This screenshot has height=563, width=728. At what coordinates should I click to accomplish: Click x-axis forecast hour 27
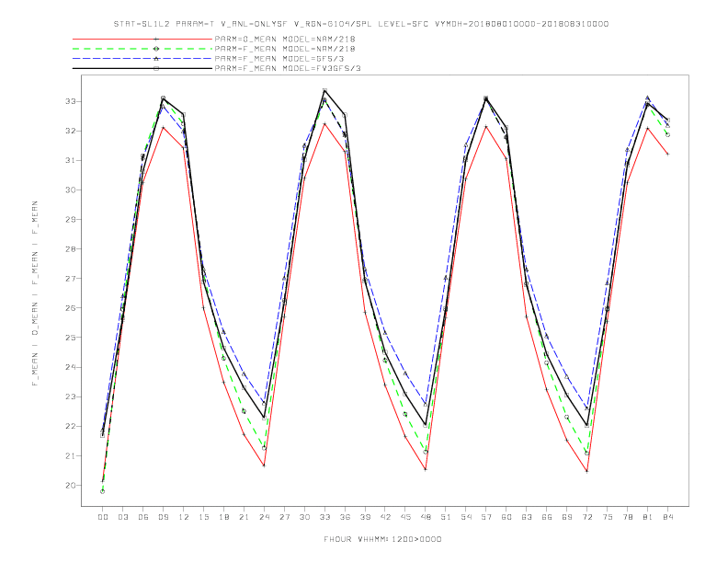tap(284, 517)
